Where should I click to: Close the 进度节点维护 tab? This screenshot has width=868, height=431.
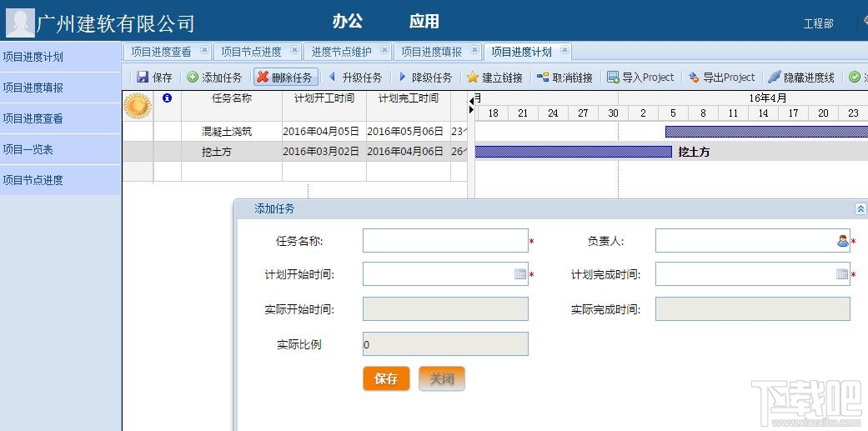point(384,50)
